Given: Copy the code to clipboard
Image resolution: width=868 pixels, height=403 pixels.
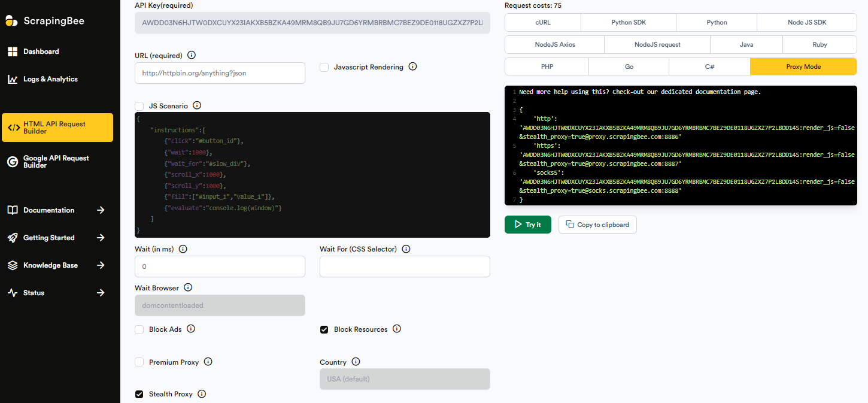Looking at the screenshot, I should click(597, 224).
